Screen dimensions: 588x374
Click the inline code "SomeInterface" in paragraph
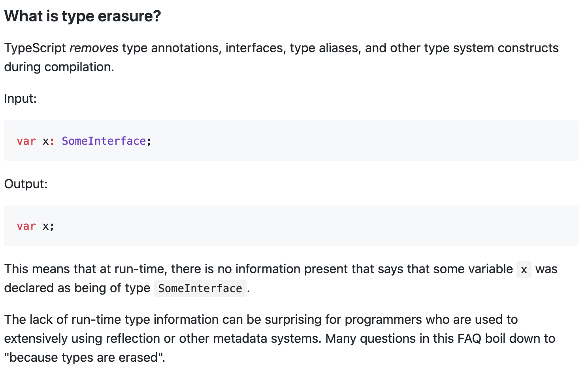coord(200,289)
